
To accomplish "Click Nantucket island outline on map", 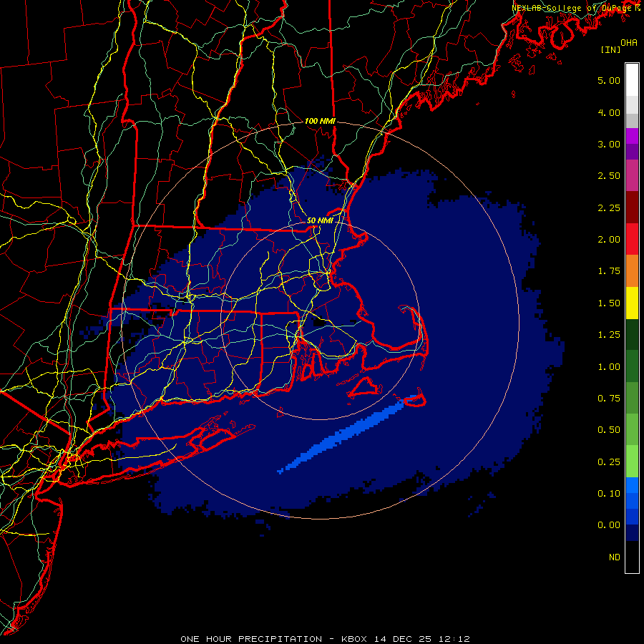I will [x=414, y=399].
